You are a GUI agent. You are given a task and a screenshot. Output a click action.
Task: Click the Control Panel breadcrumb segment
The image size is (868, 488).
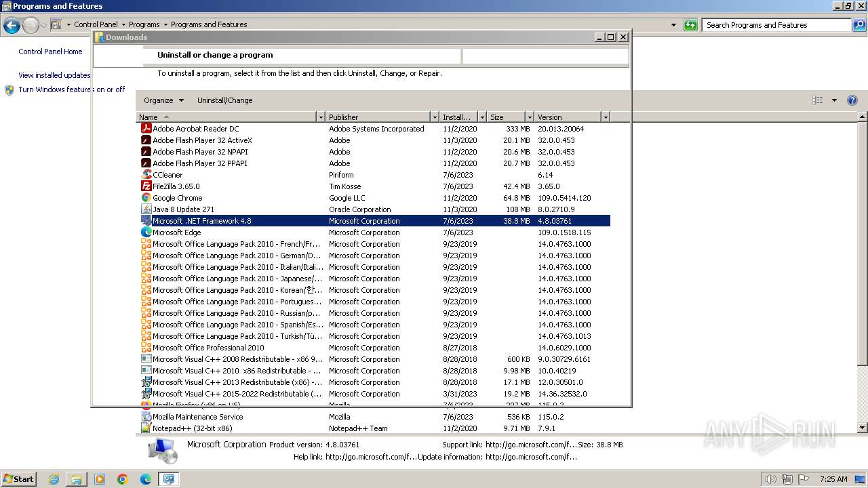[x=96, y=24]
